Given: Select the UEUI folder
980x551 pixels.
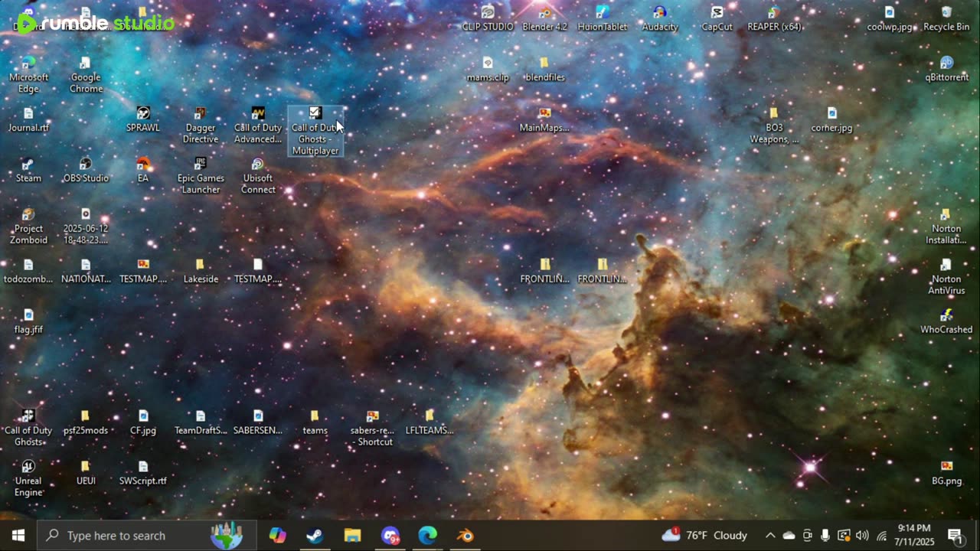Looking at the screenshot, I should coord(86,473).
